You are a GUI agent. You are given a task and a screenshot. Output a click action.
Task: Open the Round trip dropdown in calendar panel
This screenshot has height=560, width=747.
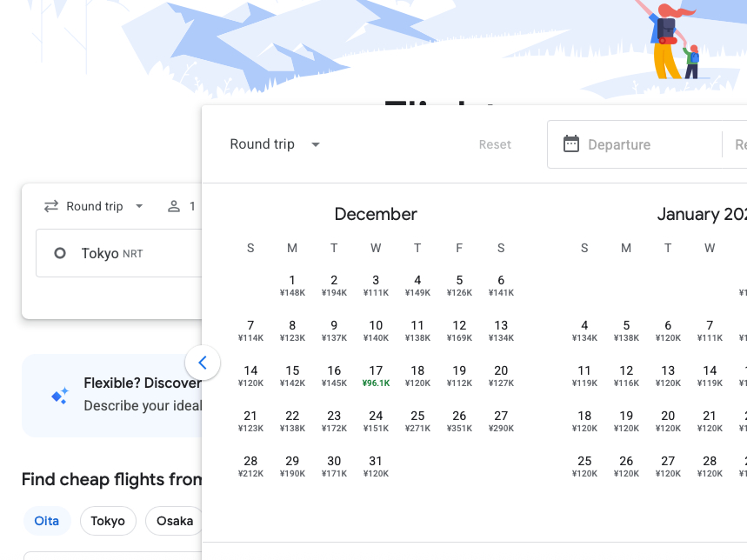[275, 144]
